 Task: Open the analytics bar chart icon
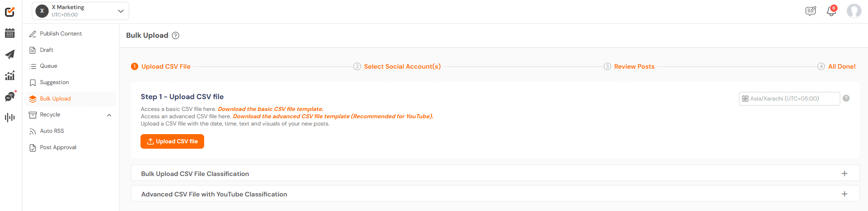click(10, 75)
